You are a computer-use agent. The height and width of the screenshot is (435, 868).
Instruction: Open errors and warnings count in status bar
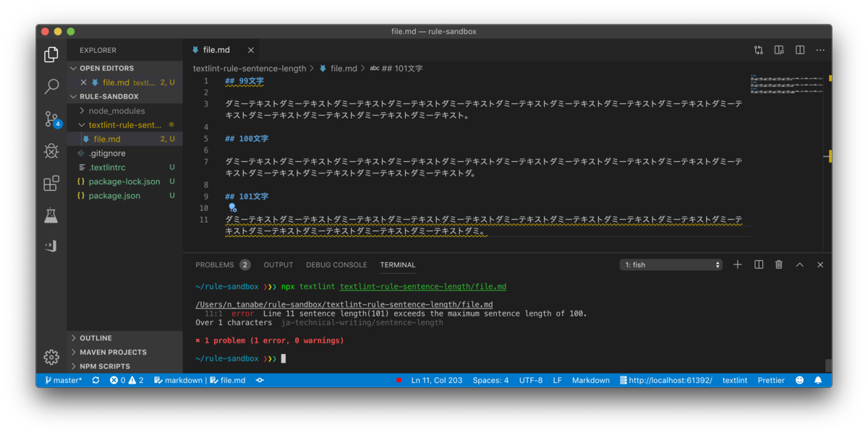(x=127, y=380)
